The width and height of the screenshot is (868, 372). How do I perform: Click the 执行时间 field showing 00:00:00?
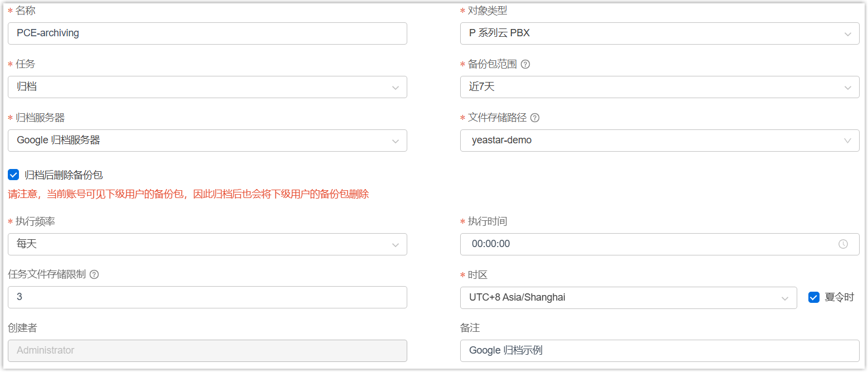coord(646,244)
